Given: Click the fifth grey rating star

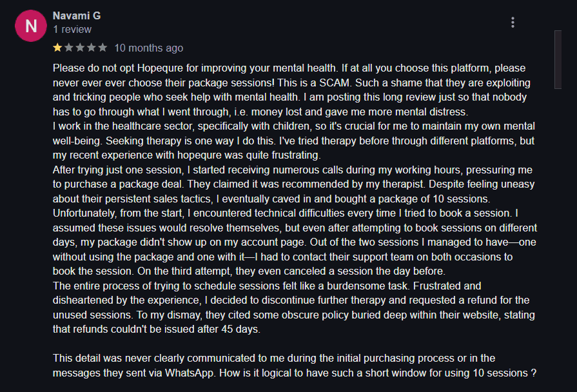Looking at the screenshot, I should click(103, 48).
